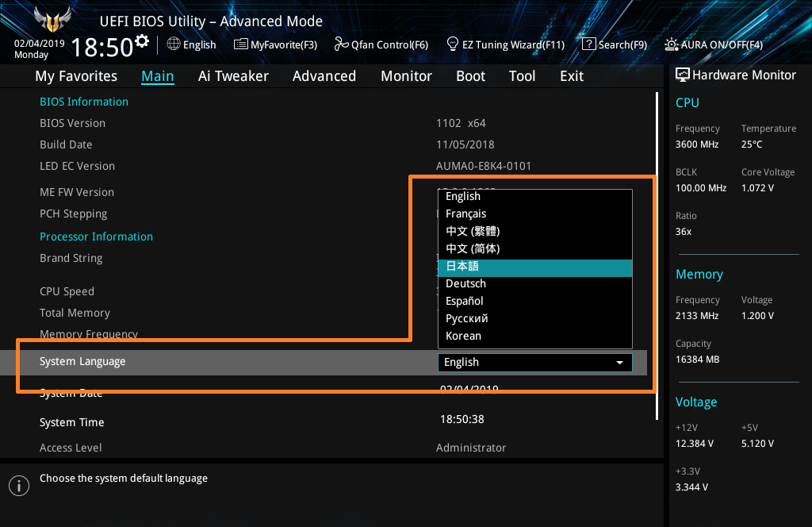812x527 pixels.
Task: Click the Total Memory label
Action: [75, 313]
